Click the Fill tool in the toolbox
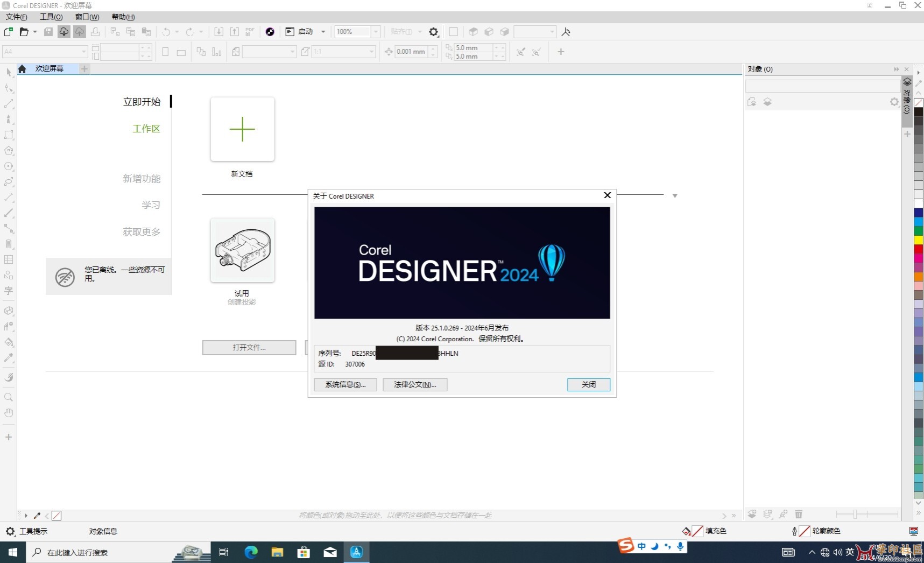Image resolution: width=924 pixels, height=563 pixels. coord(9,342)
